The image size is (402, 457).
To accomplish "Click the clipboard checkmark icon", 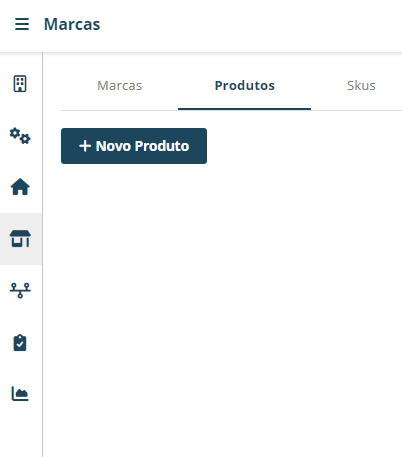I will coord(20,342).
